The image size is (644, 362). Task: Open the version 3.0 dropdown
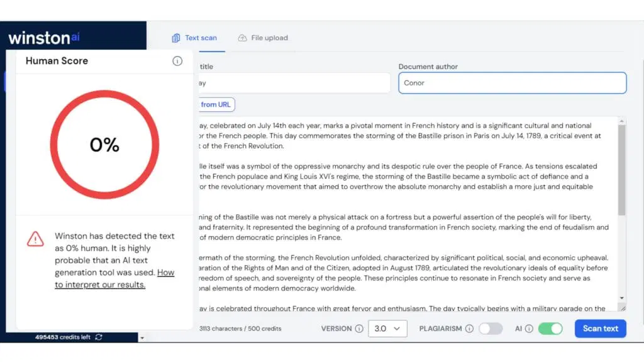[x=388, y=329]
